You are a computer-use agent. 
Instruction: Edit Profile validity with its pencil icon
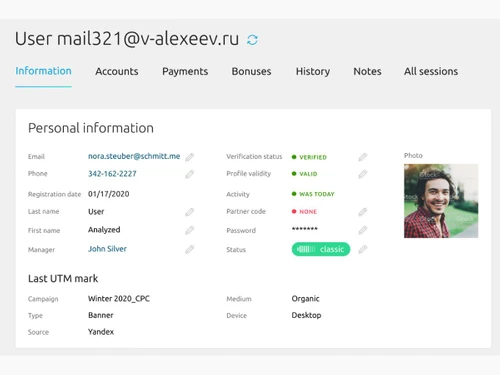[363, 174]
